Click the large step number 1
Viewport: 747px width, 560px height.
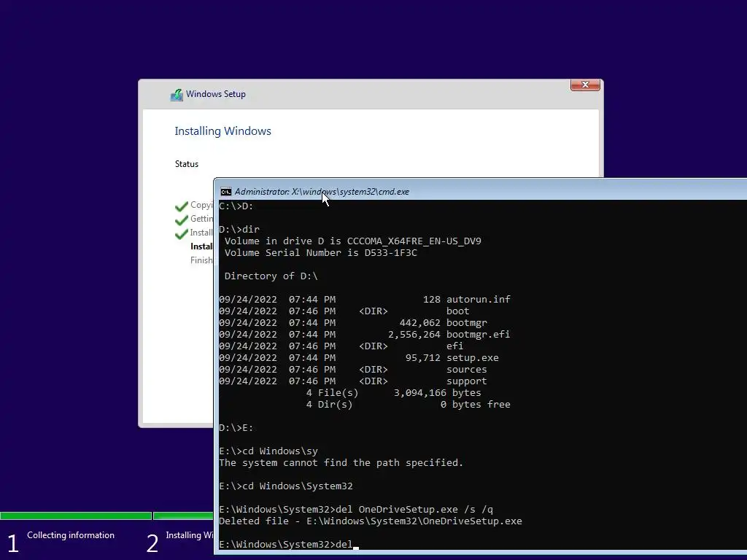(13, 543)
